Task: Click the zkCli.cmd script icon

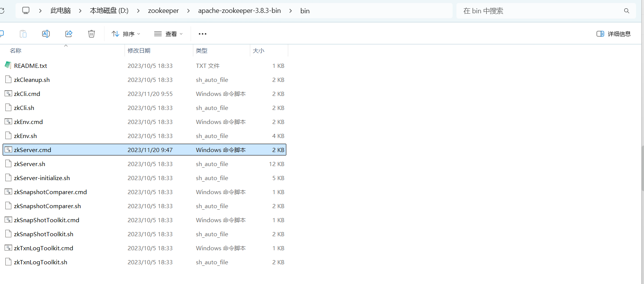Action: point(8,93)
